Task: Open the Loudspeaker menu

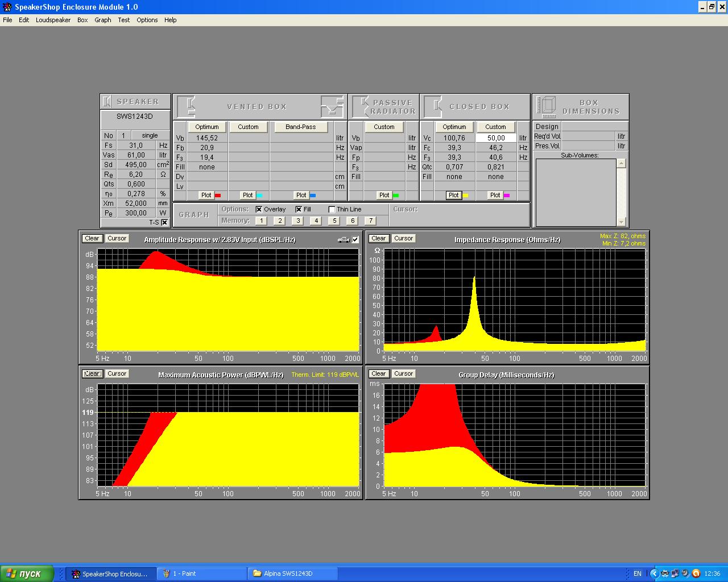Action: click(x=53, y=20)
